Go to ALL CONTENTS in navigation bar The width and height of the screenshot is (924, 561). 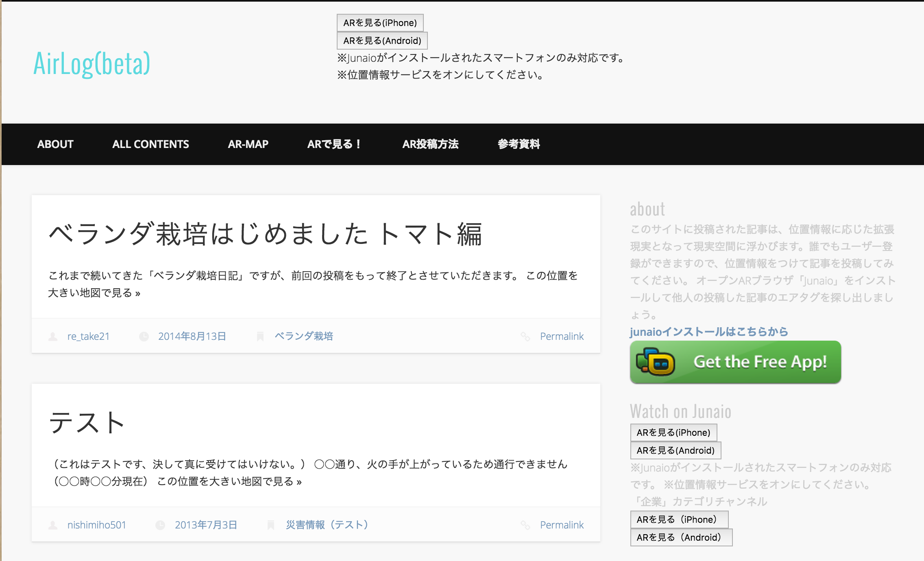[150, 144]
